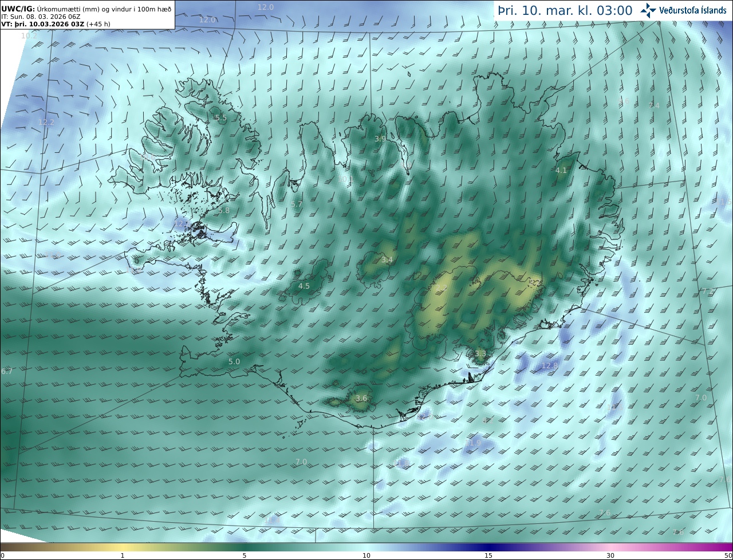Click the map value 5.8
Screen dimensions: 733x560
[x=223, y=211]
